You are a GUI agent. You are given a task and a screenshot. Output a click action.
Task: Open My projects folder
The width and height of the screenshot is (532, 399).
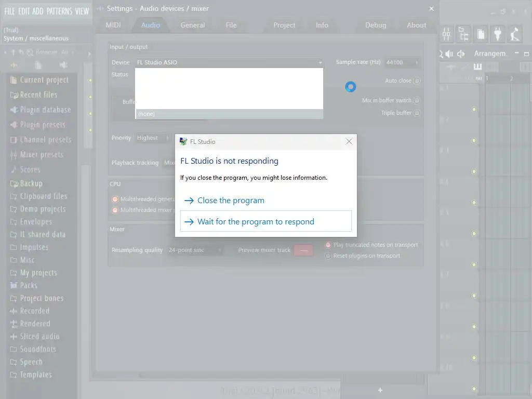(34, 273)
